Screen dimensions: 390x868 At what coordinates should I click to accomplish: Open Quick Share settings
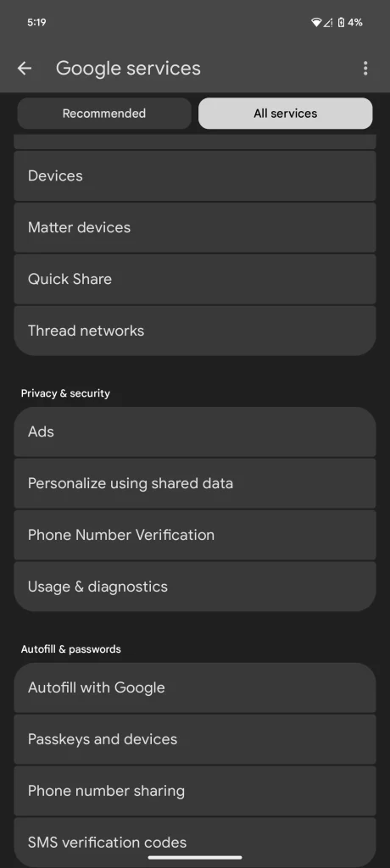pyautogui.click(x=195, y=279)
